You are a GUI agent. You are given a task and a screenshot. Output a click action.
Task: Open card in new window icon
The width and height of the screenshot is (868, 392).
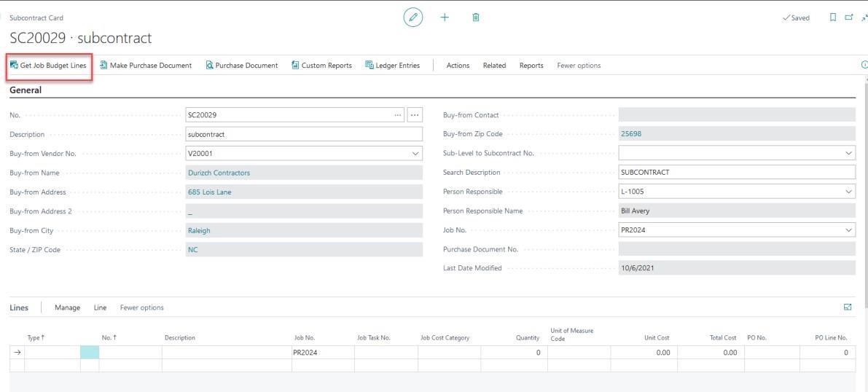click(x=848, y=17)
